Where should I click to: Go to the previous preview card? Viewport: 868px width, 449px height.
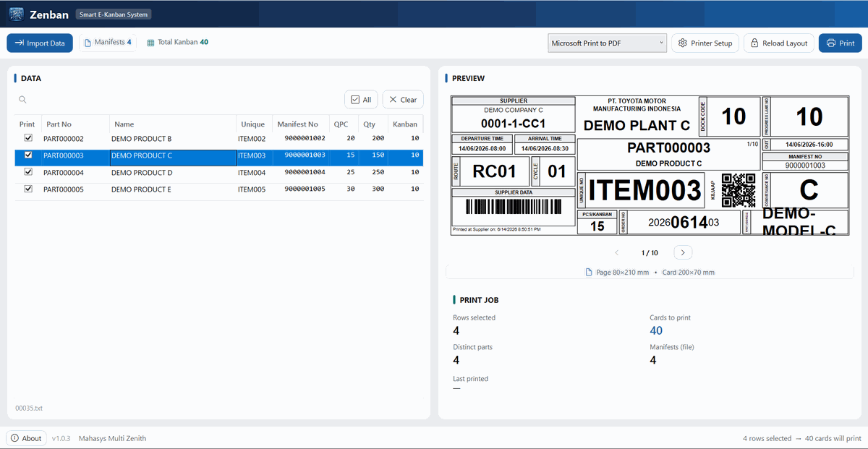(x=616, y=252)
